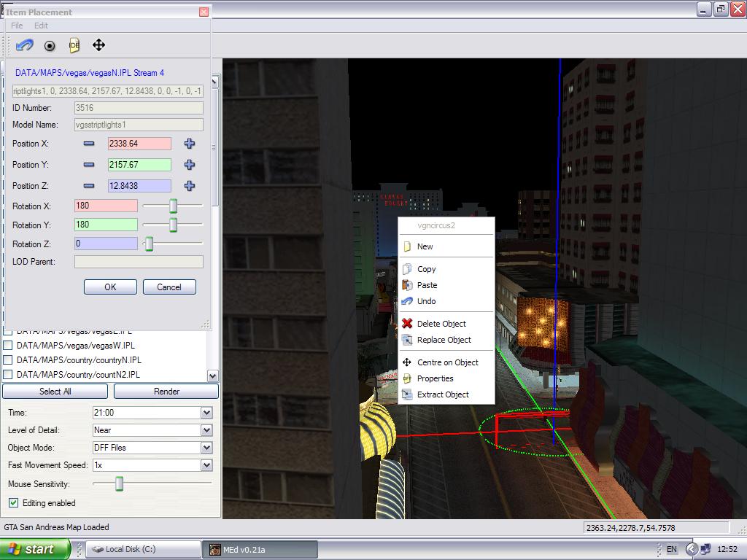
Task: Open the Local Disk (C:) taskbar button
Action: (143, 549)
